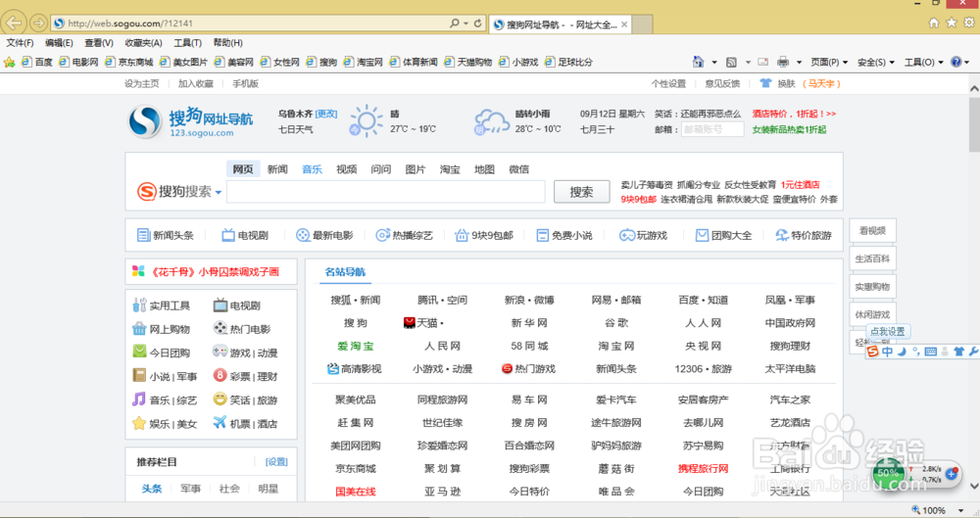Click the address bar search magnifier icon
This screenshot has width=980, height=518.
tap(455, 24)
